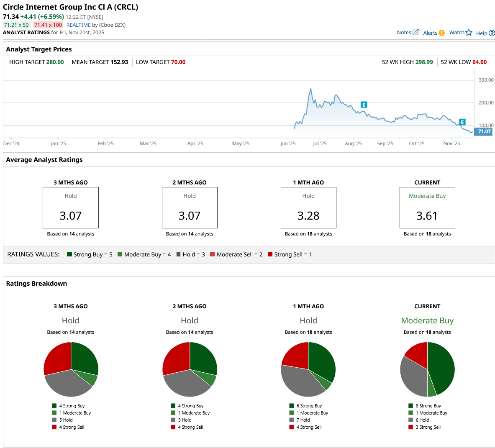Click the Notes link text
Screen dimensions: 495x448
pyautogui.click(x=404, y=33)
